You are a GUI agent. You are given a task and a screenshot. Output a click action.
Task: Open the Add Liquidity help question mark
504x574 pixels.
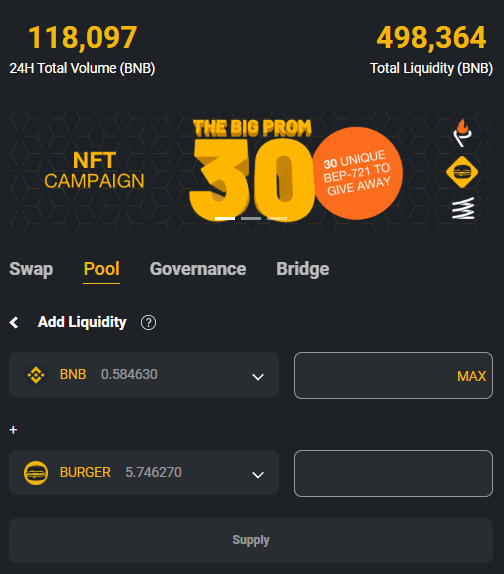click(x=148, y=323)
